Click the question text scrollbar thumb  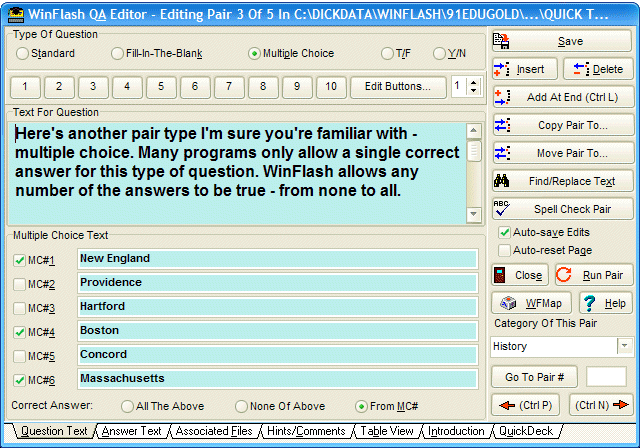coord(473,151)
